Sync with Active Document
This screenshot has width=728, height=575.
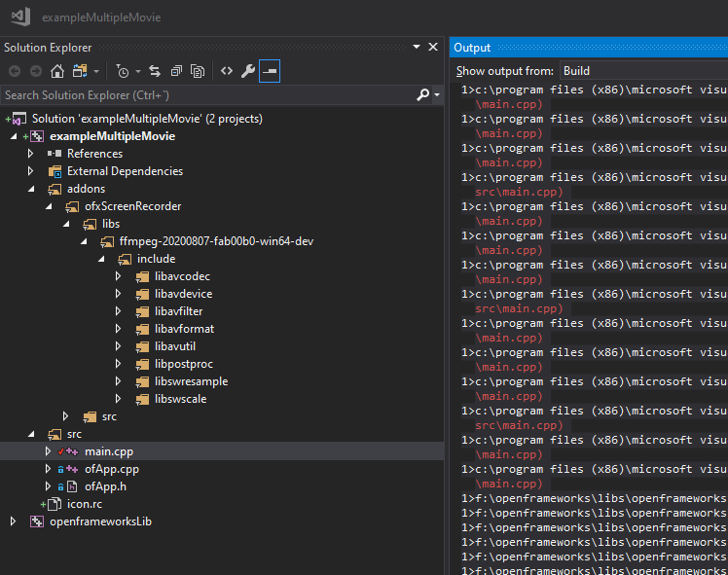click(155, 71)
